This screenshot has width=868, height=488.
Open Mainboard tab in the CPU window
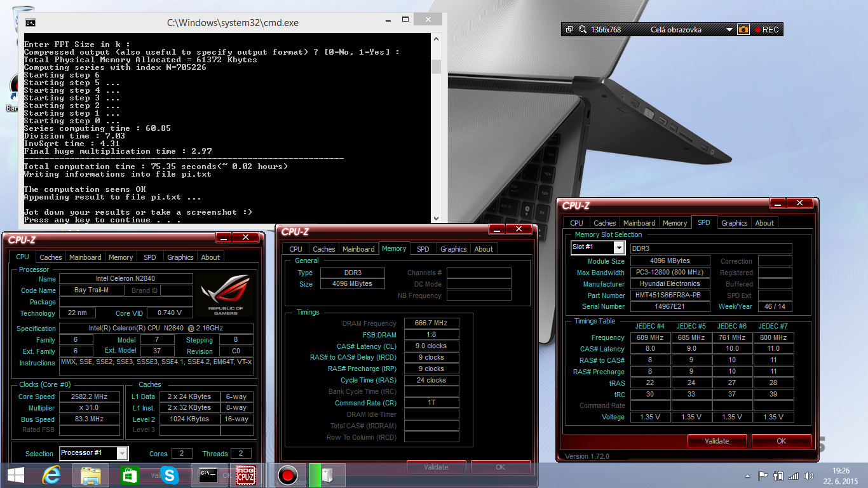click(85, 257)
